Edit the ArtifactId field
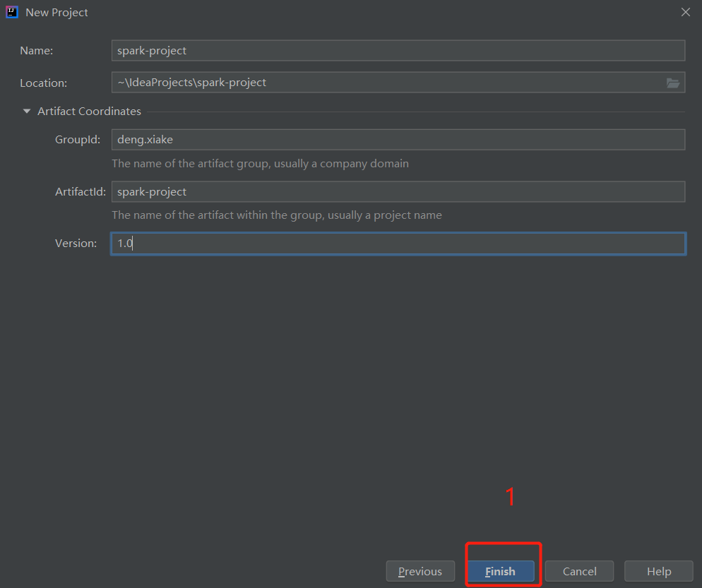This screenshot has width=702, height=588. [x=398, y=191]
